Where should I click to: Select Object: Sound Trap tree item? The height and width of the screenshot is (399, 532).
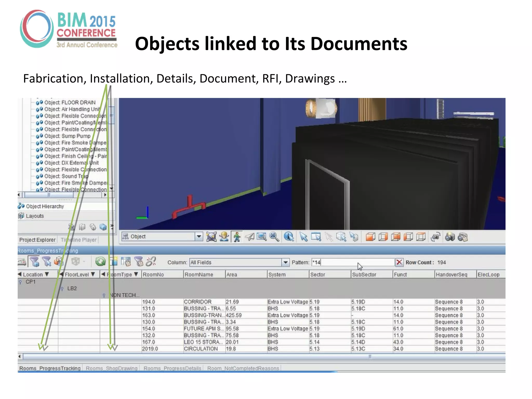point(62,176)
